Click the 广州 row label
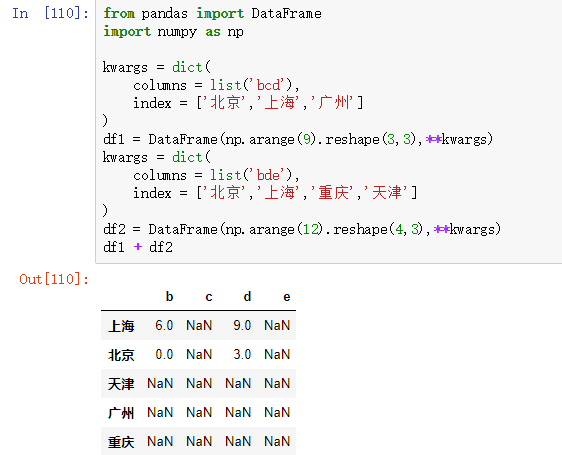This screenshot has width=562, height=455. [x=121, y=413]
